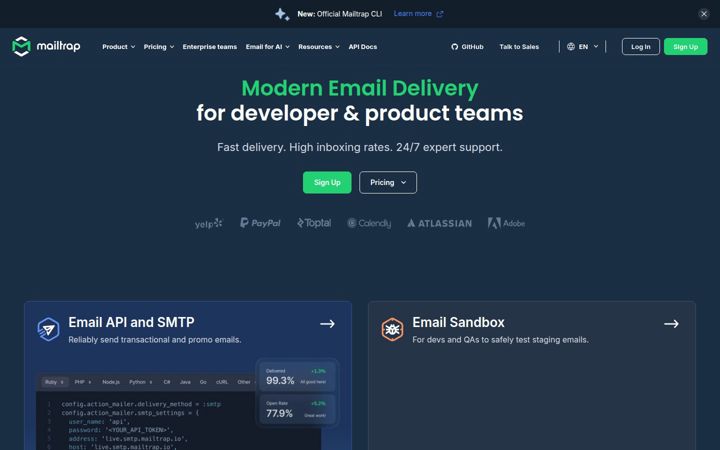720x450 pixels.
Task: Expand the Email for AI menu
Action: click(x=268, y=47)
